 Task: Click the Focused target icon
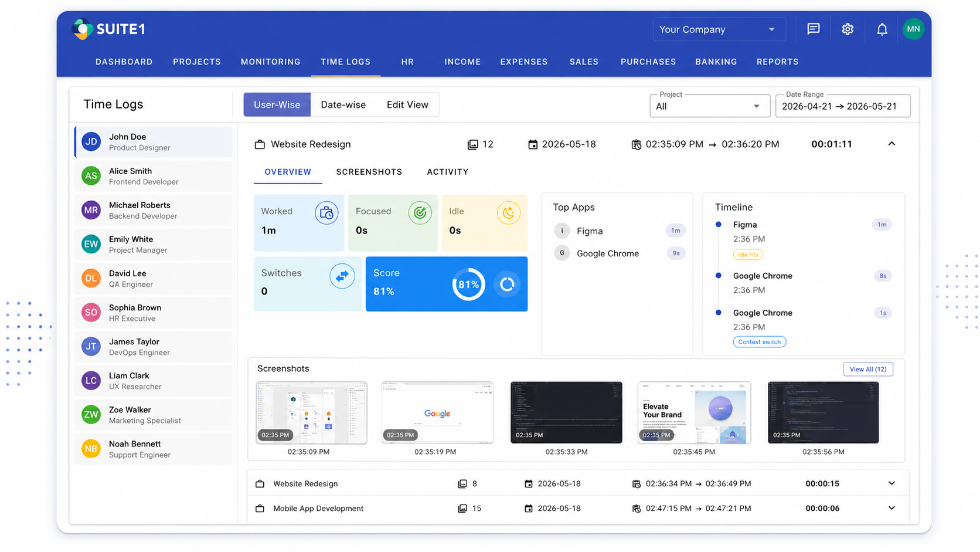[420, 213]
